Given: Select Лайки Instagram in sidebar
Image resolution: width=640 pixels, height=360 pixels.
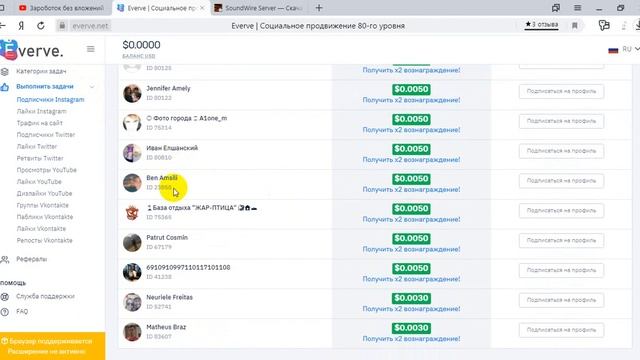Looking at the screenshot, I should tap(41, 111).
